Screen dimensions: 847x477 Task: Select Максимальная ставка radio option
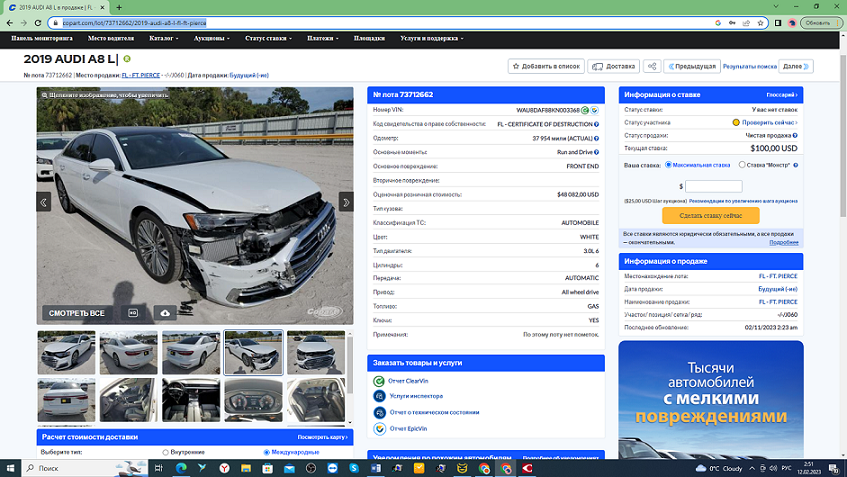pos(669,165)
